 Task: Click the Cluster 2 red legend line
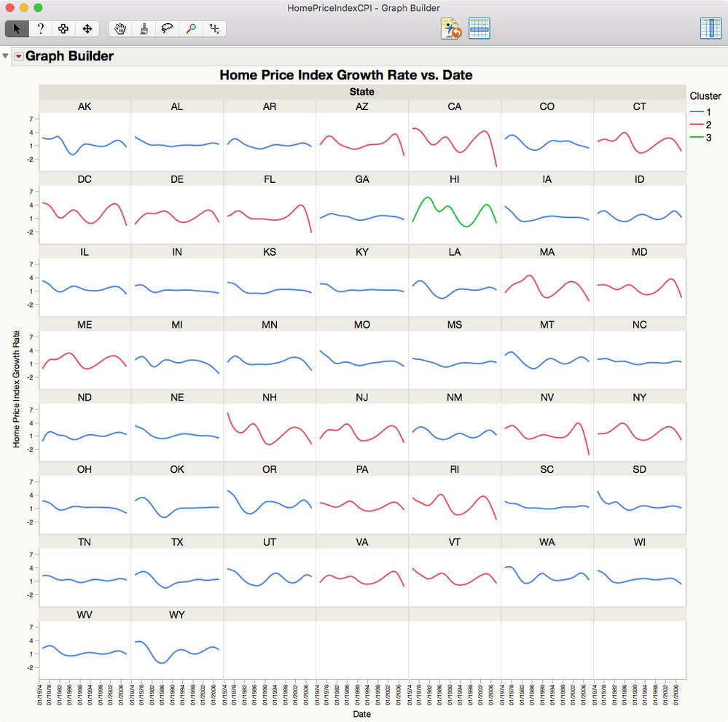click(697, 125)
